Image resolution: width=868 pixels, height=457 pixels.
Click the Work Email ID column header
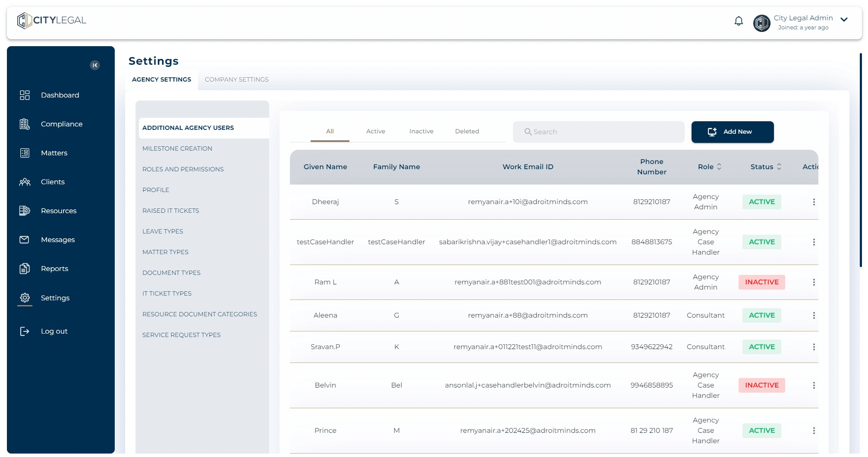[528, 167]
